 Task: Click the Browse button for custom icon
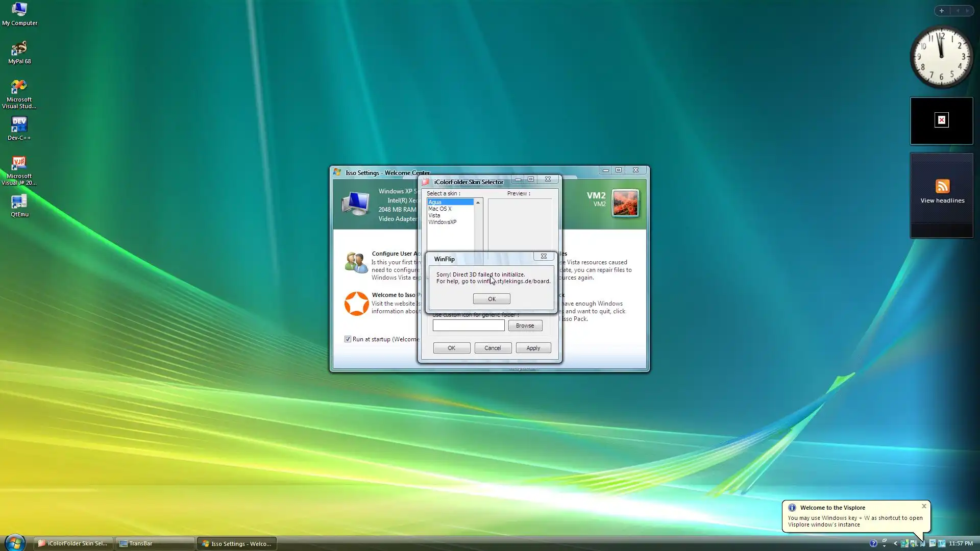click(x=525, y=325)
